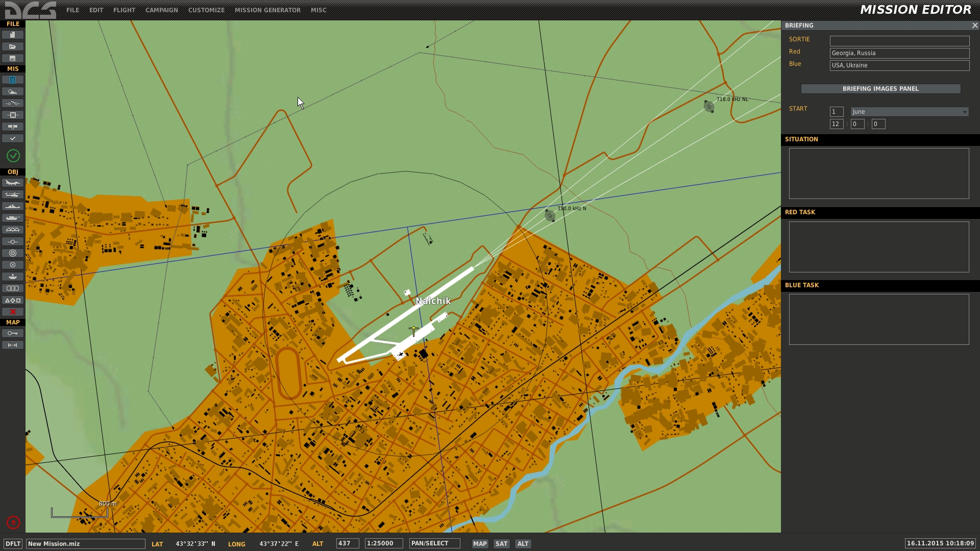
Task: Switch to SAT view mode
Action: (x=502, y=544)
